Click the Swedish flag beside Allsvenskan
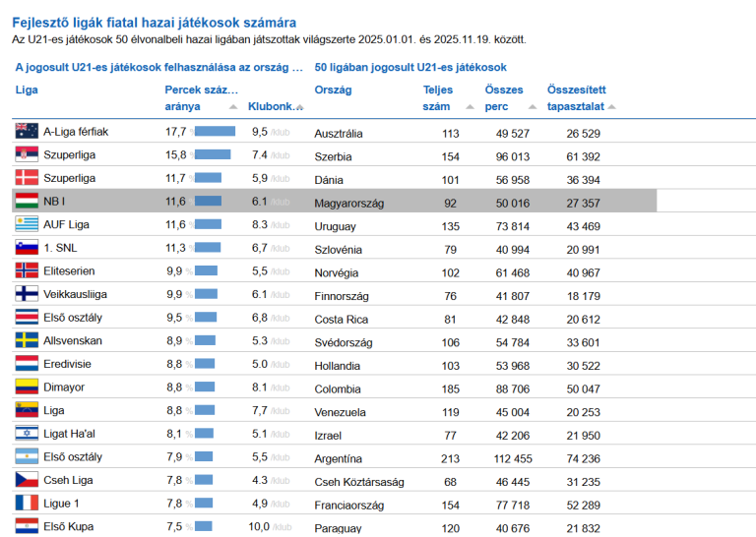This screenshot has height=537, width=756. (27, 340)
